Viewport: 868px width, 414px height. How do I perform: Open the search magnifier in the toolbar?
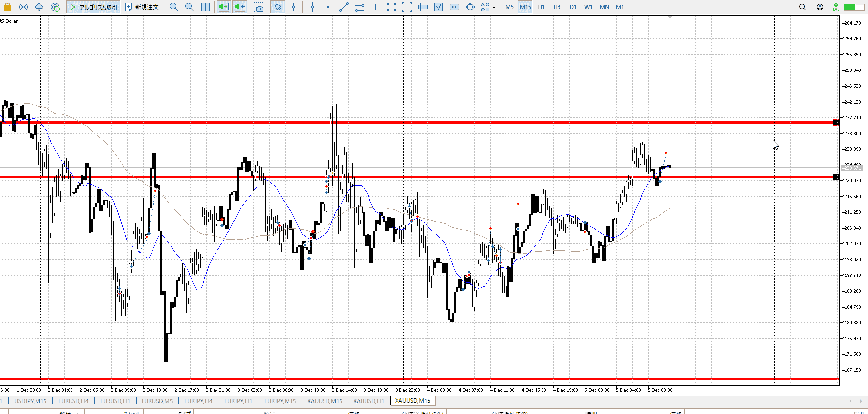(x=802, y=7)
